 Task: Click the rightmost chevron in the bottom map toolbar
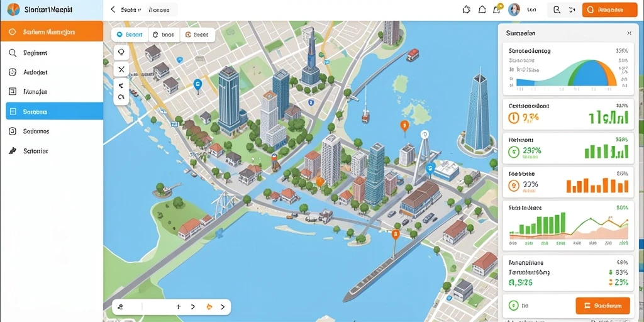point(223,307)
